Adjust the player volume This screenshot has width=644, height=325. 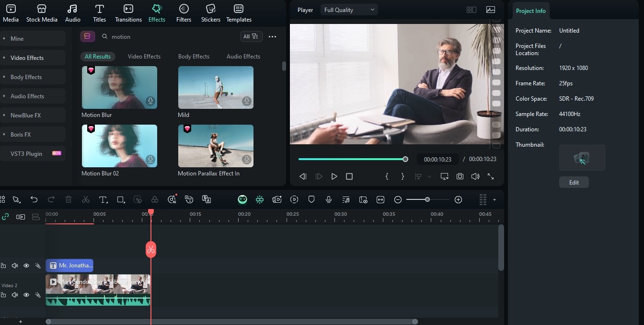[475, 176]
